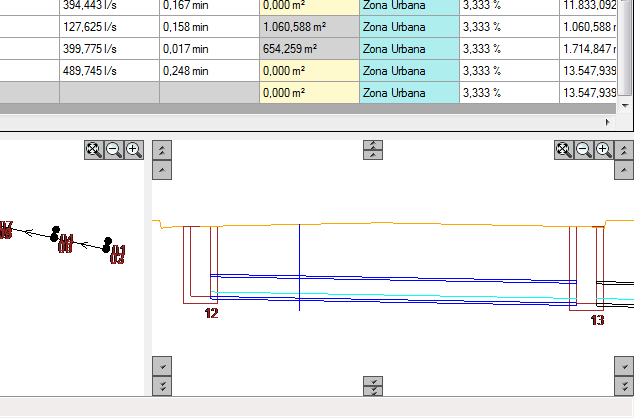Click double-down arrow on profile's right edge
This screenshot has height=418, width=635.
pyautogui.click(x=624, y=386)
